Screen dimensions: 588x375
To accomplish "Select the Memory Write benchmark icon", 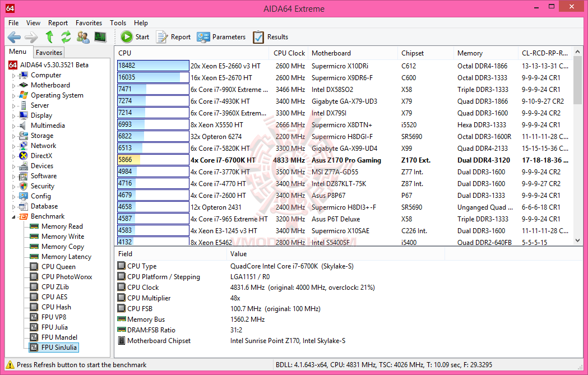I will [34, 236].
